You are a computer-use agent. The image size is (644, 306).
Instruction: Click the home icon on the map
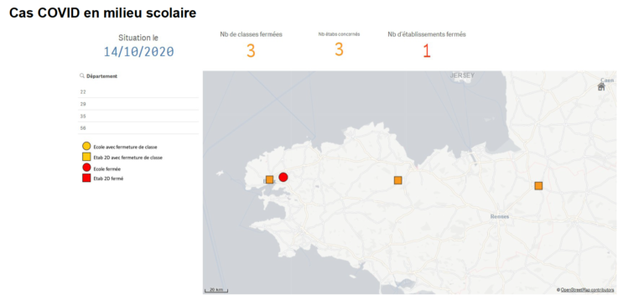[601, 86]
